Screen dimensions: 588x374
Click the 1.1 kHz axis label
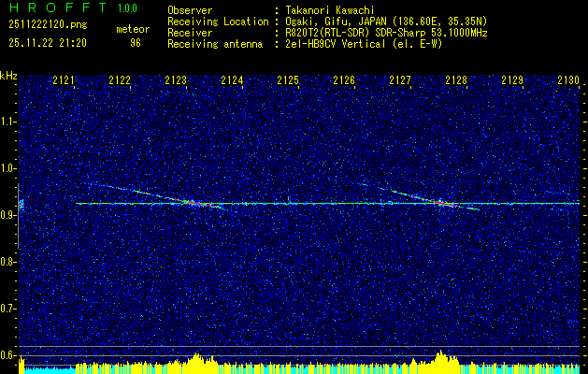(x=7, y=122)
